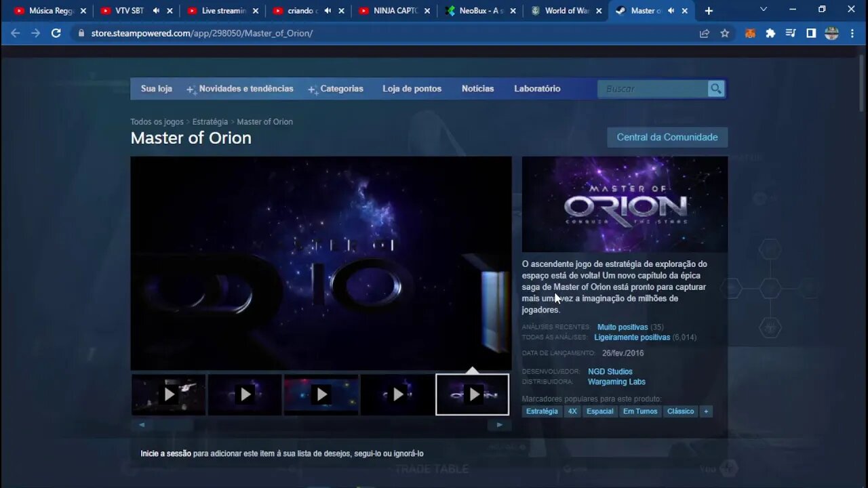Click the thumbnail strip horizontal scrollbar

(x=321, y=425)
